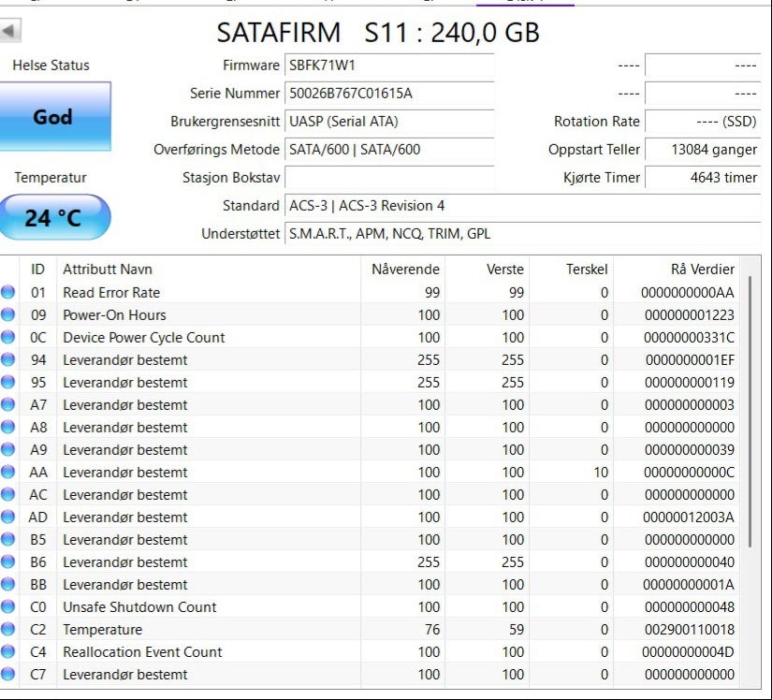Click the status orb for Read Error Rate

tap(8, 293)
